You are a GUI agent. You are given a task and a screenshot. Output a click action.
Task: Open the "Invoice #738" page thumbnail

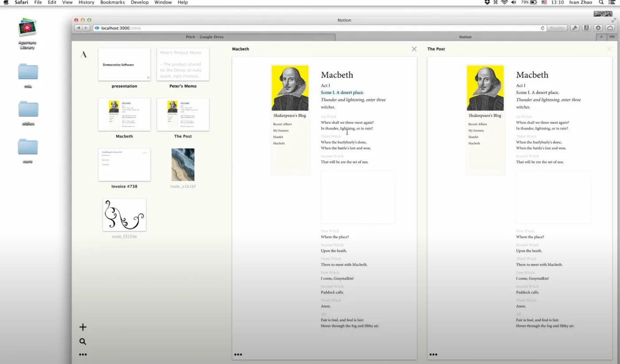click(124, 165)
